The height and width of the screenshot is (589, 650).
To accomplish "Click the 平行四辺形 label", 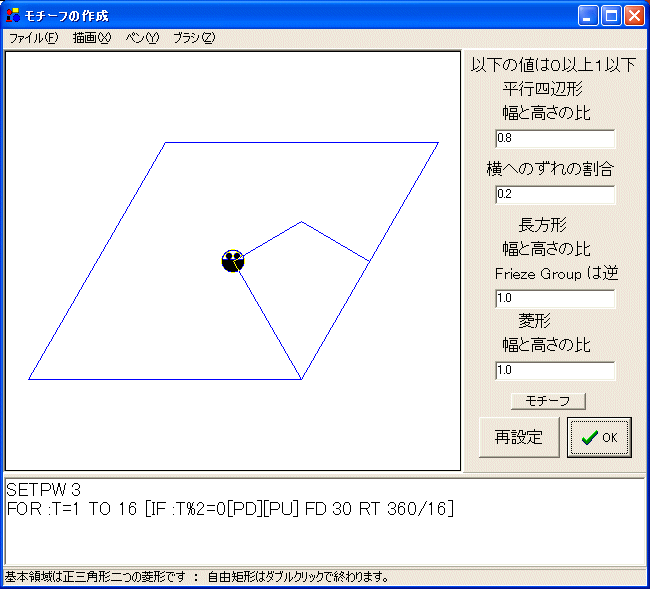I will point(543,89).
